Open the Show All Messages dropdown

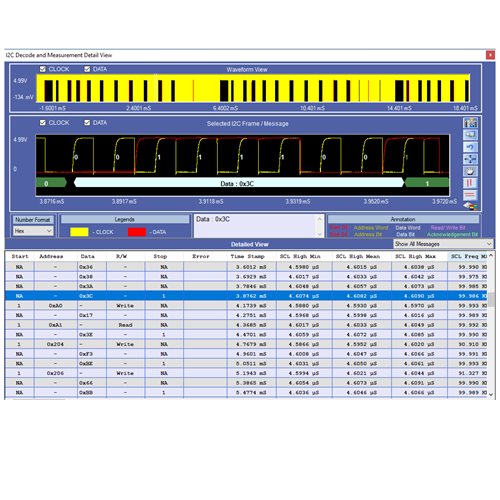point(443,244)
